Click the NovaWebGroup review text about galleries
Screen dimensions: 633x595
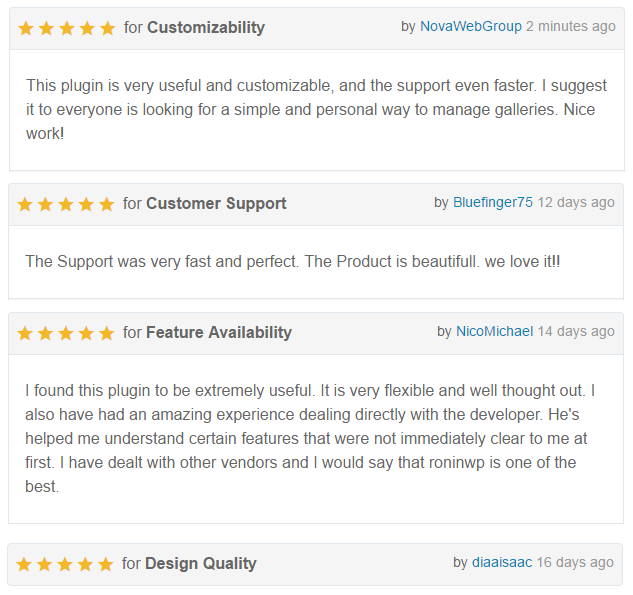(x=310, y=109)
